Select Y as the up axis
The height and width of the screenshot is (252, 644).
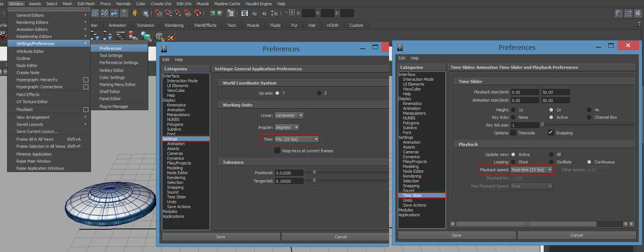coord(277,93)
